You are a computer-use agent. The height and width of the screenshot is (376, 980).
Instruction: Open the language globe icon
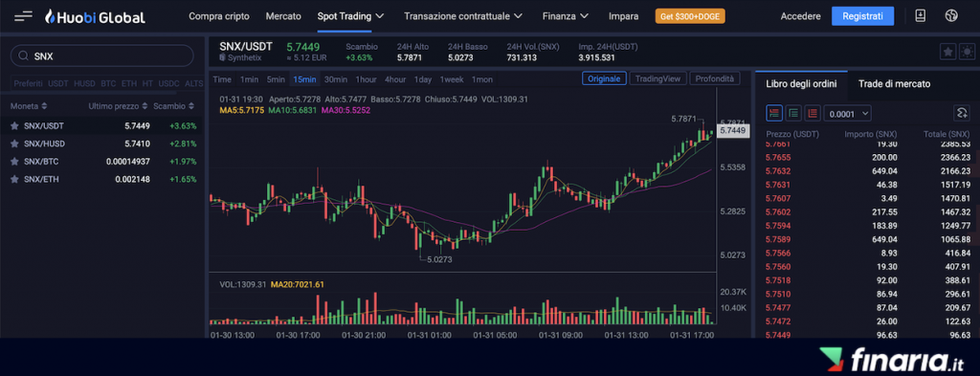[x=951, y=16]
